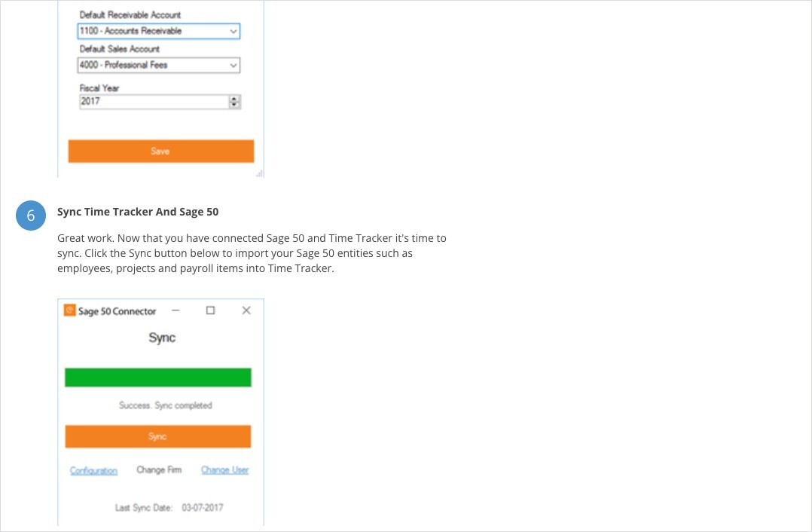Click the 'Last Sync Date:' label
This screenshot has height=532, width=812.
click(x=144, y=508)
